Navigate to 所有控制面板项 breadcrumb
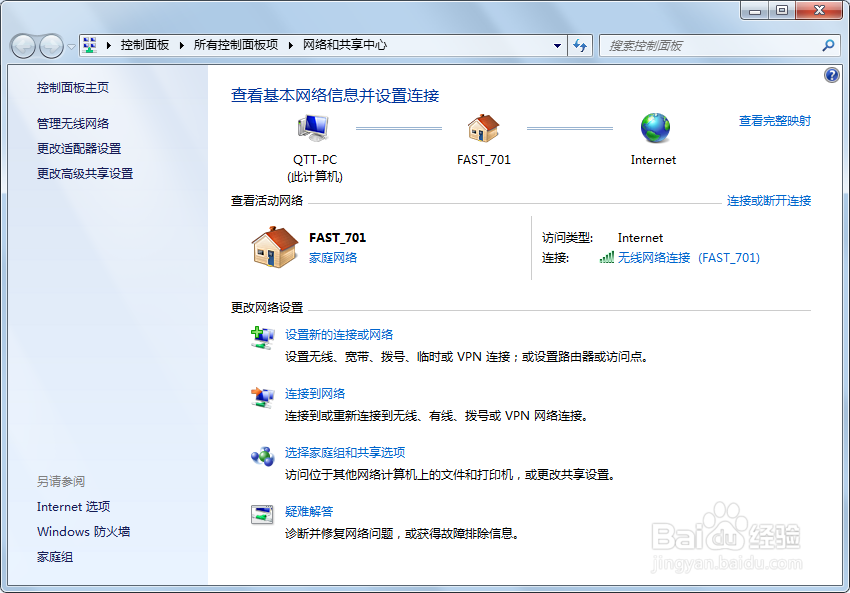This screenshot has height=593, width=850. point(236,45)
